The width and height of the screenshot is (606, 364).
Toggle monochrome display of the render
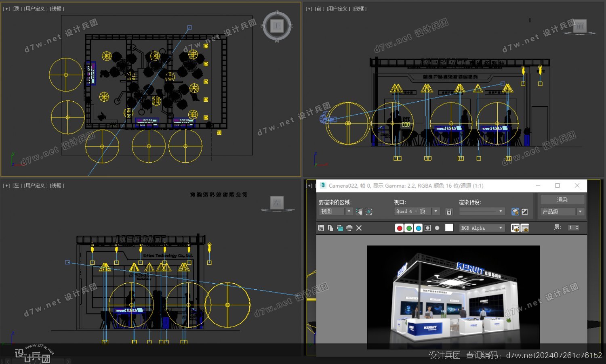437,228
